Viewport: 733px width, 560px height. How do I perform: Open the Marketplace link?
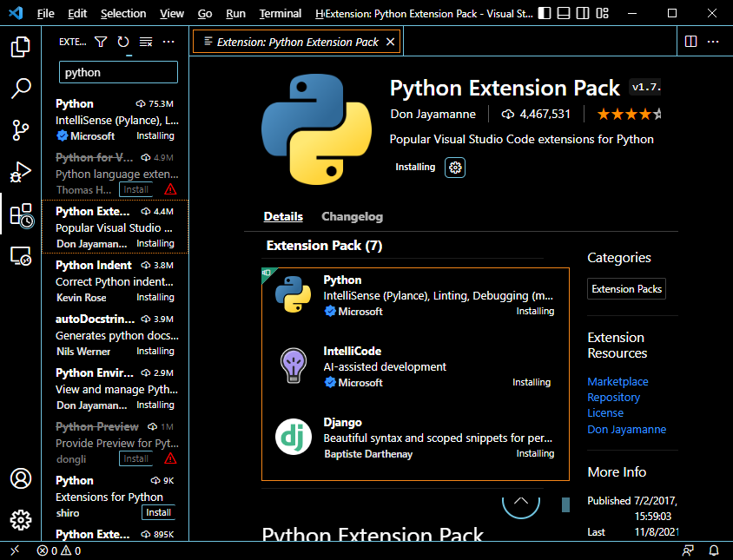click(617, 381)
